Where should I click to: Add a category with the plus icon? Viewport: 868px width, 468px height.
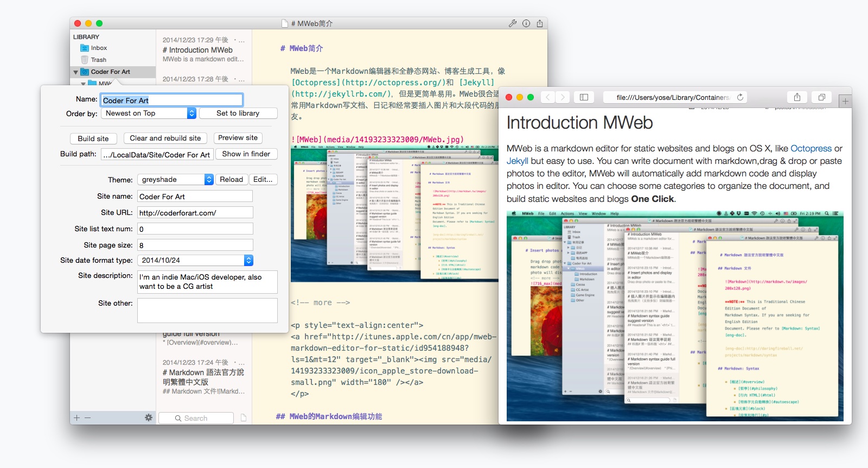77,418
